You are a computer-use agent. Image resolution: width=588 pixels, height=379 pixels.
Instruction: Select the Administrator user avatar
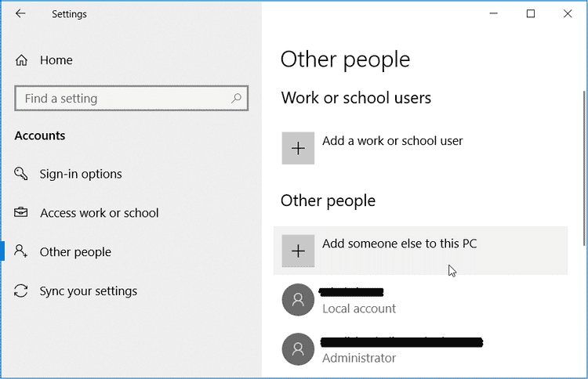(x=298, y=349)
